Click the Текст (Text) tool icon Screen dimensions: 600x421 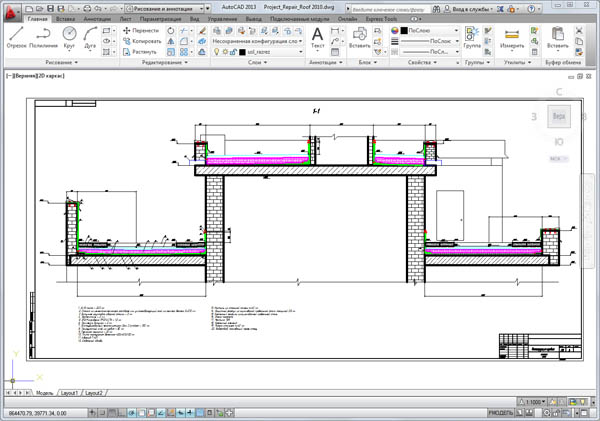pos(318,36)
